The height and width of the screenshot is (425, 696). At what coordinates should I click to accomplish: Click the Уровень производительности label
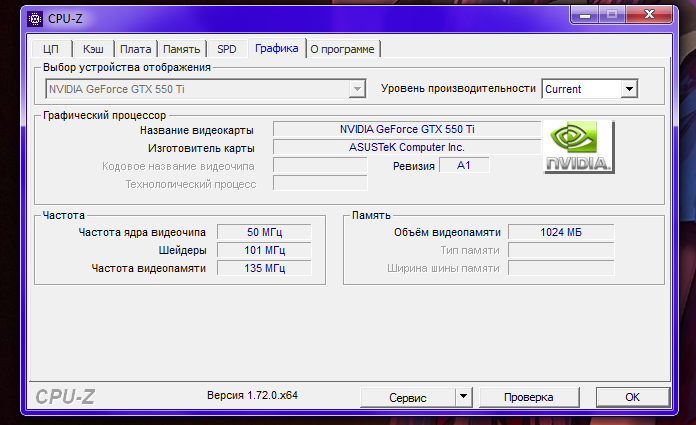458,88
